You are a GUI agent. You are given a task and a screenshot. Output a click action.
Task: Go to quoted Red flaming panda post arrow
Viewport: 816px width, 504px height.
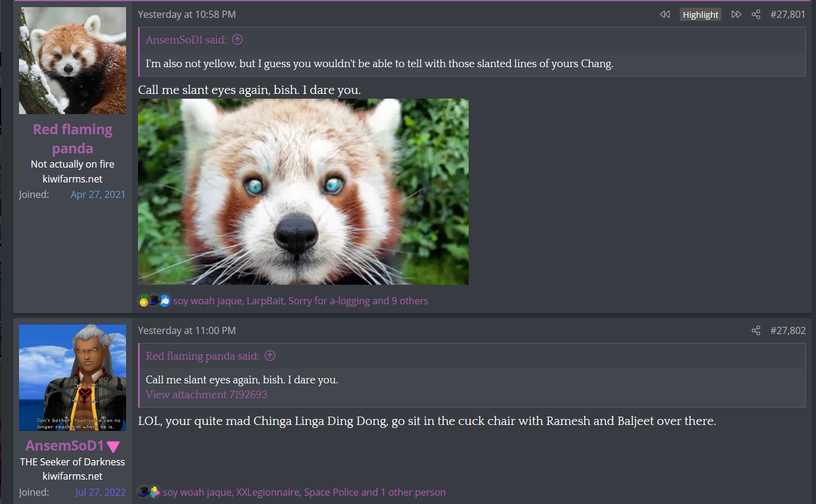pos(270,356)
